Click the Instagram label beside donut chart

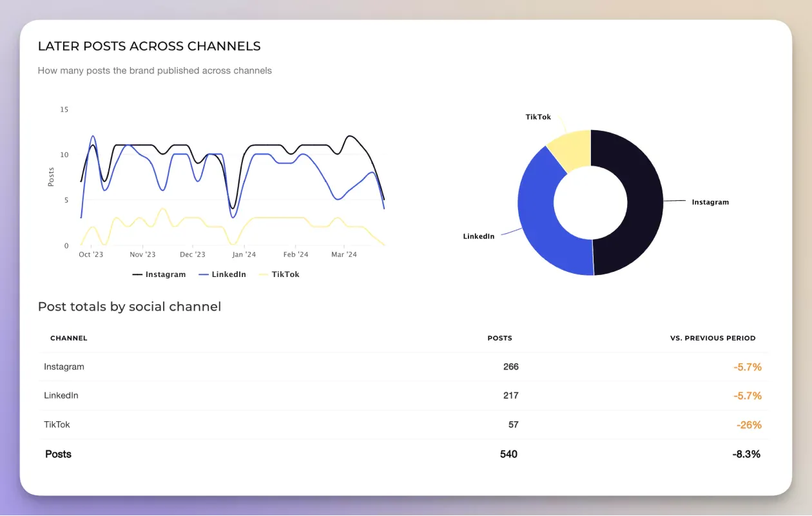tap(710, 202)
